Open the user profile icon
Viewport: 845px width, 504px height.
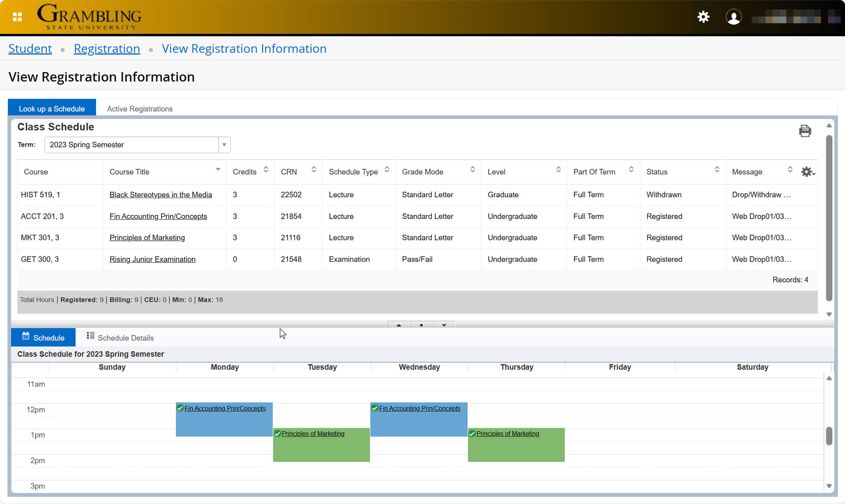[x=734, y=17]
